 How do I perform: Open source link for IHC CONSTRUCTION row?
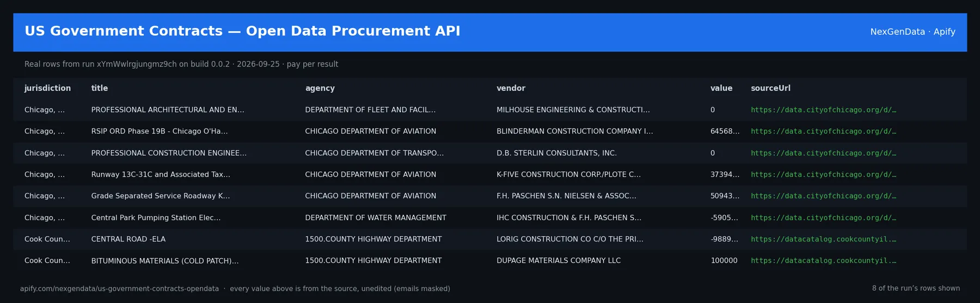coord(823,217)
